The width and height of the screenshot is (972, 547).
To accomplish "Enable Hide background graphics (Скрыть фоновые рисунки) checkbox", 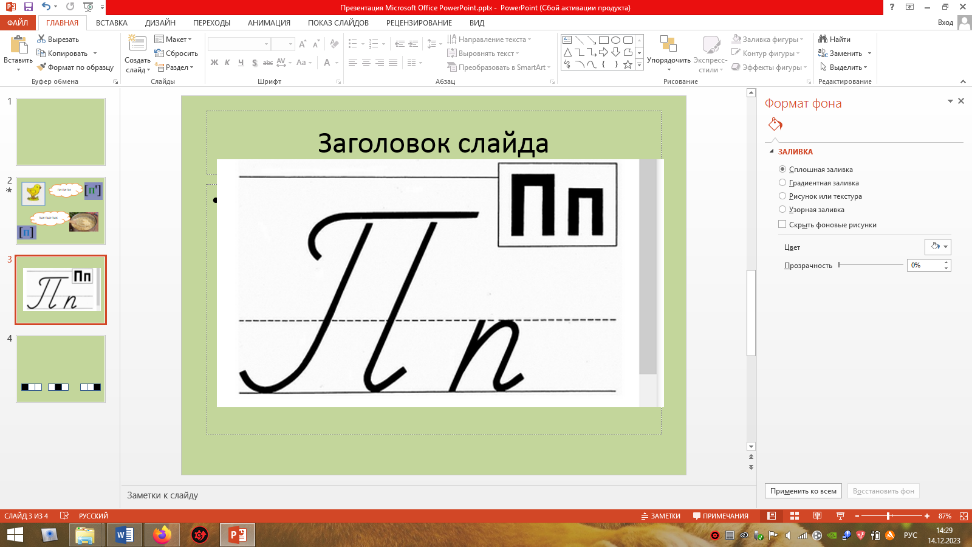I will (783, 225).
